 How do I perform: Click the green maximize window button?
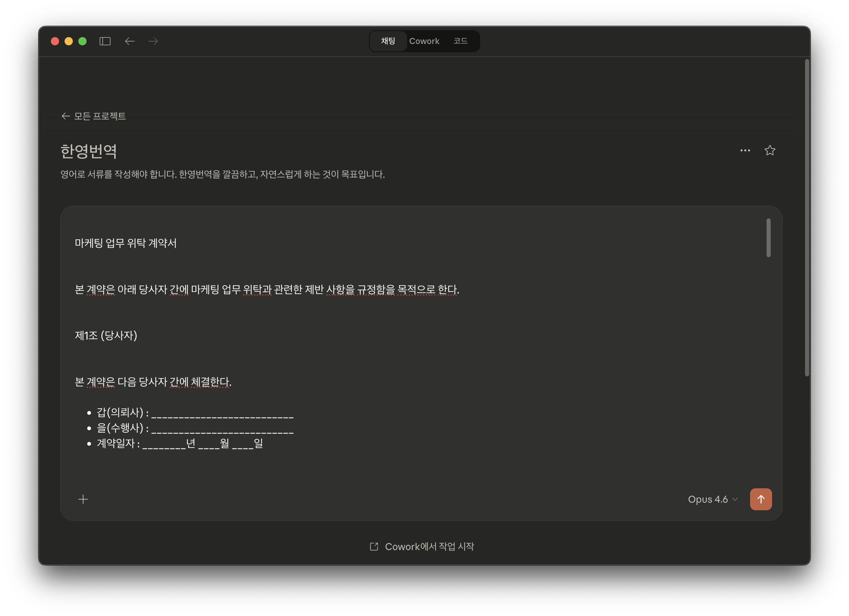tap(82, 41)
